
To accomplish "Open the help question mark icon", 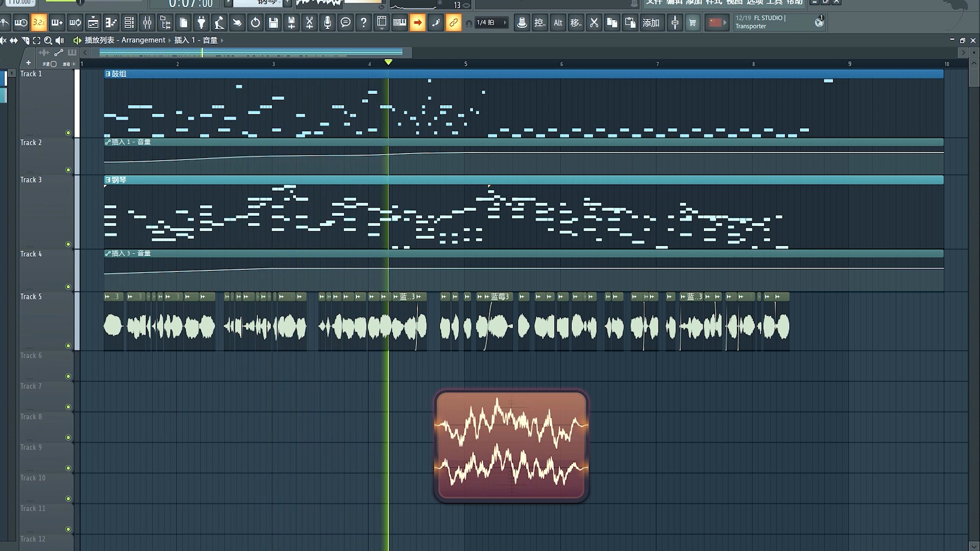I will 363,22.
